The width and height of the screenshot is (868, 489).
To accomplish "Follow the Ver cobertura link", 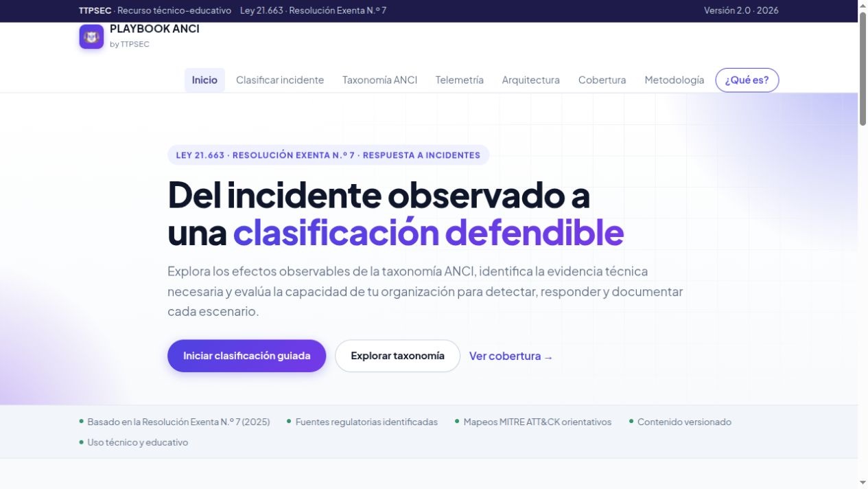I will coord(511,356).
